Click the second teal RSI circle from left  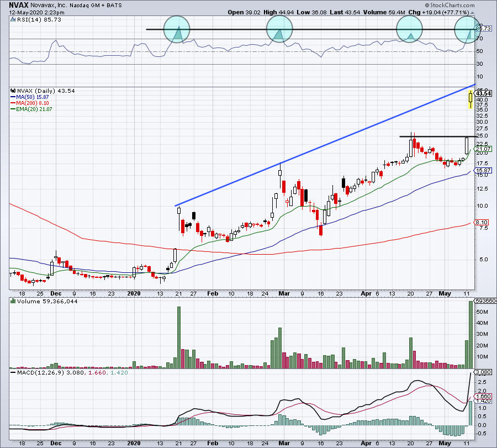pyautogui.click(x=279, y=29)
